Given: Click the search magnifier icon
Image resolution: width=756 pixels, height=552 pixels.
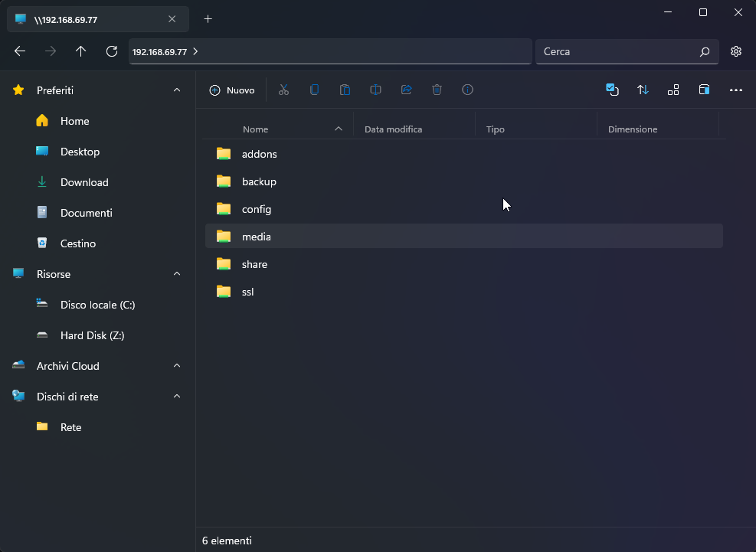Looking at the screenshot, I should [705, 51].
